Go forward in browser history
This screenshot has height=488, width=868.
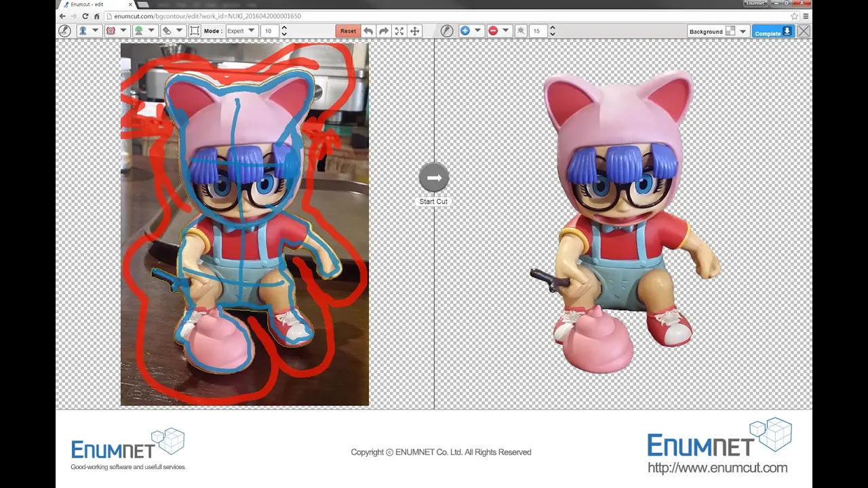(74, 16)
